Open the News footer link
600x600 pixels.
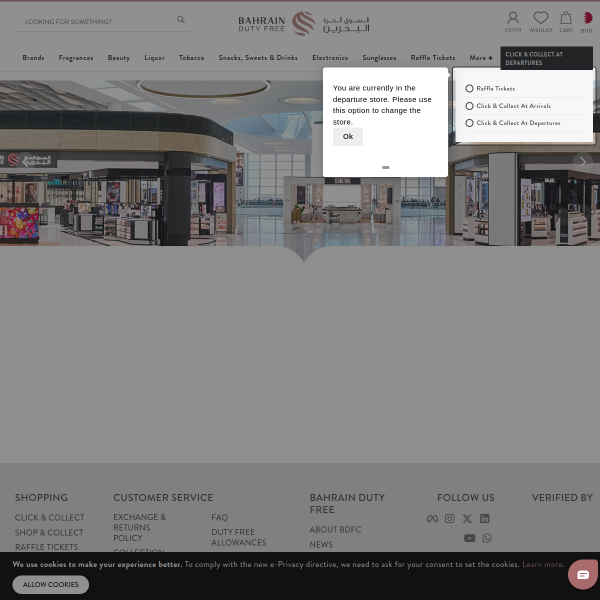coord(321,545)
